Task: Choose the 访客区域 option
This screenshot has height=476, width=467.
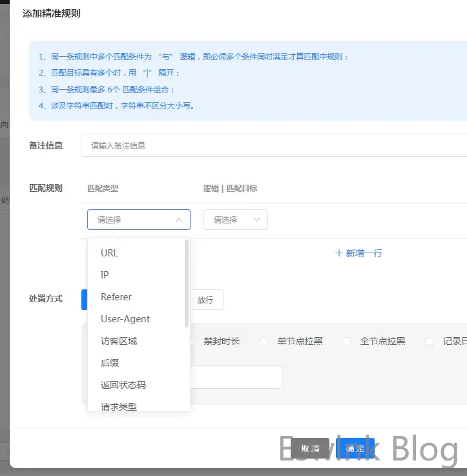Action: pyautogui.click(x=119, y=341)
